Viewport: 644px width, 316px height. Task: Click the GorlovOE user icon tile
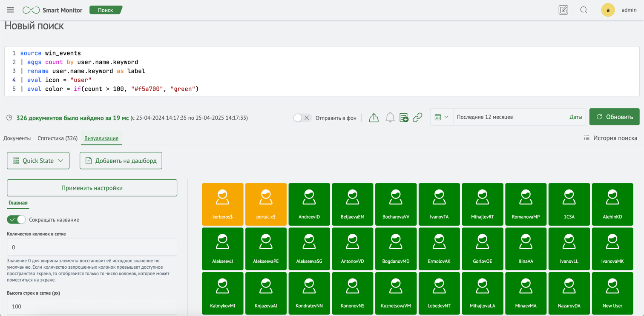pyautogui.click(x=483, y=249)
